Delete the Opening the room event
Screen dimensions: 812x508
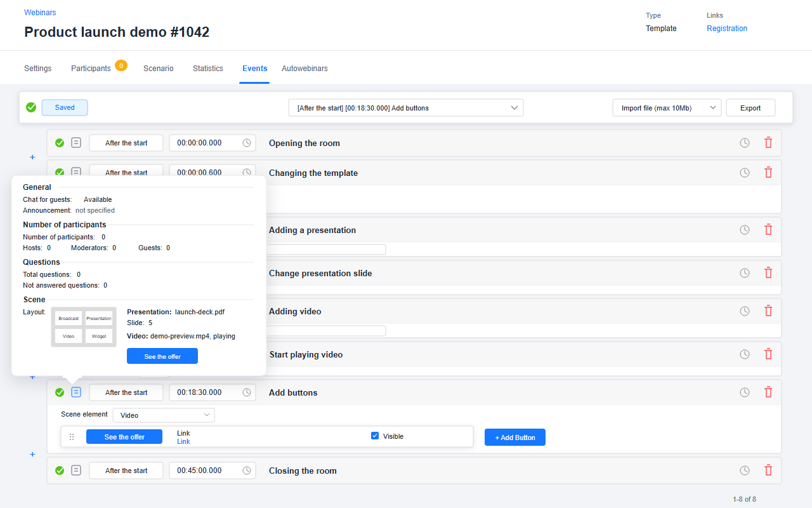click(x=768, y=143)
